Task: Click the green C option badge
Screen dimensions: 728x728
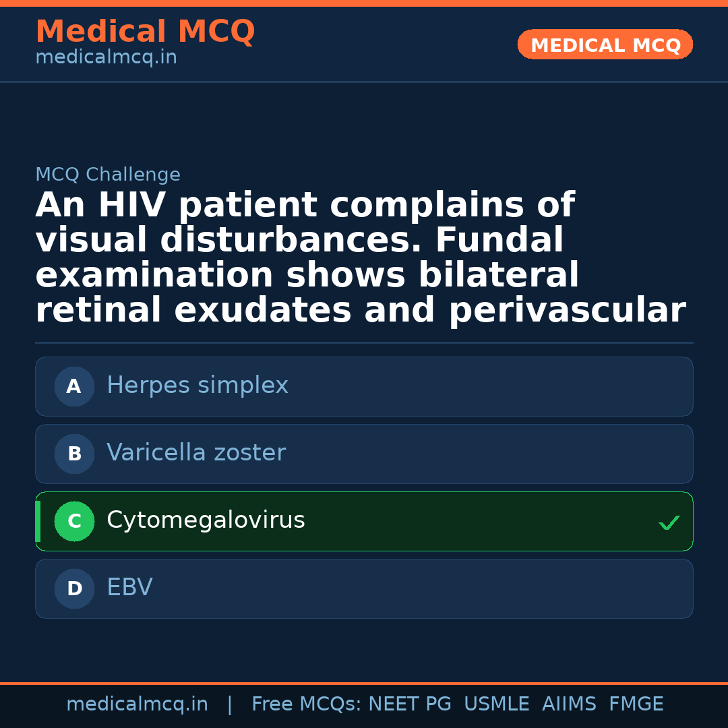Action: click(x=74, y=521)
